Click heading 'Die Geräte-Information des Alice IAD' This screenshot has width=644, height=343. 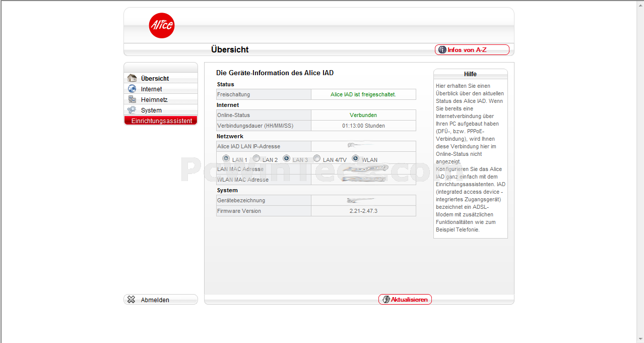coord(275,73)
